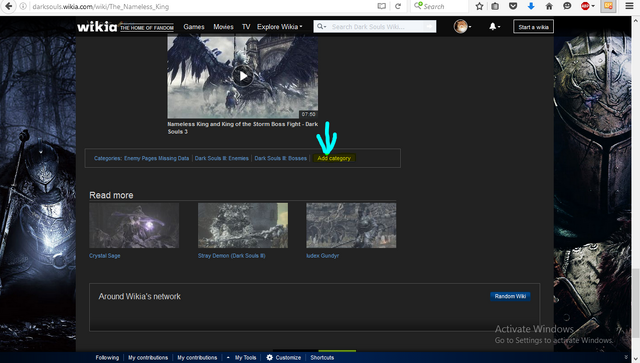Open the TV menu
The height and width of the screenshot is (363, 640).
point(246,27)
